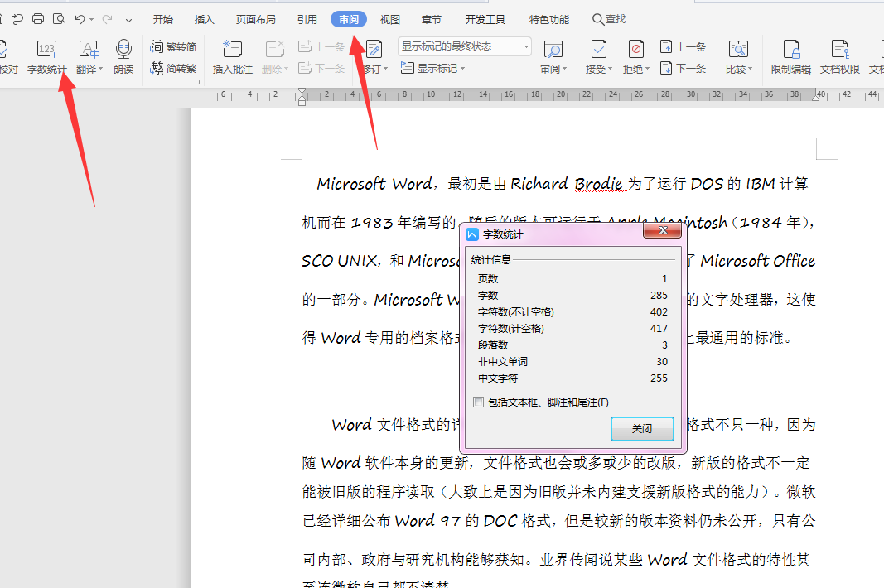Click the right indent marker on ruler
Image resolution: width=884 pixels, height=588 pixels.
(x=816, y=98)
